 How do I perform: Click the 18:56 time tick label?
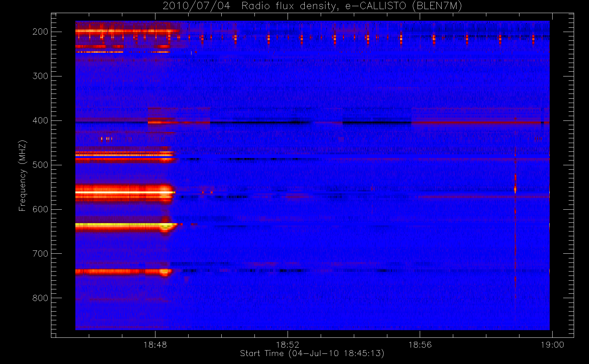(420, 344)
